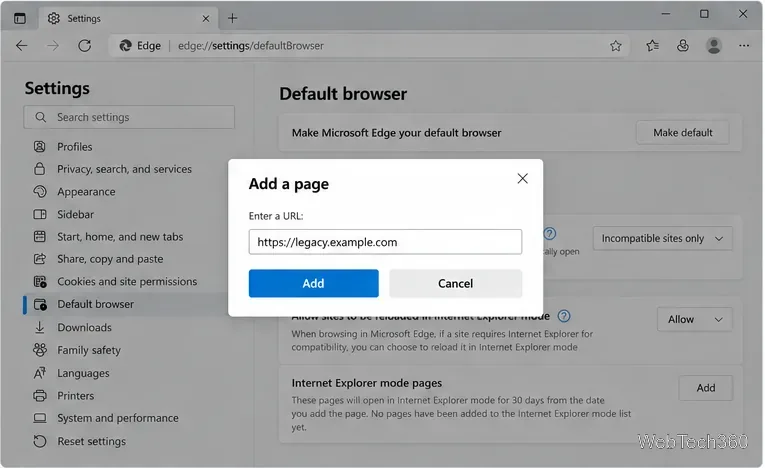Screen dimensions: 765x468
Task: Go back with the back arrow
Action: pos(22,46)
